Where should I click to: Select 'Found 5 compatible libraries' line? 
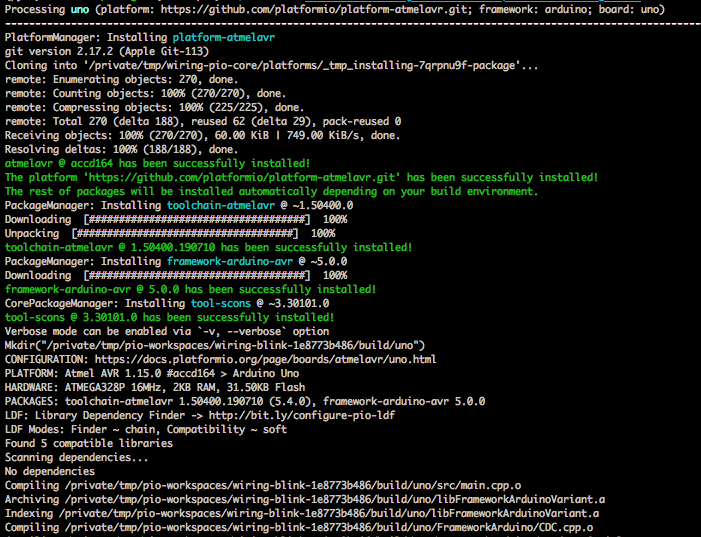pyautogui.click(x=89, y=444)
